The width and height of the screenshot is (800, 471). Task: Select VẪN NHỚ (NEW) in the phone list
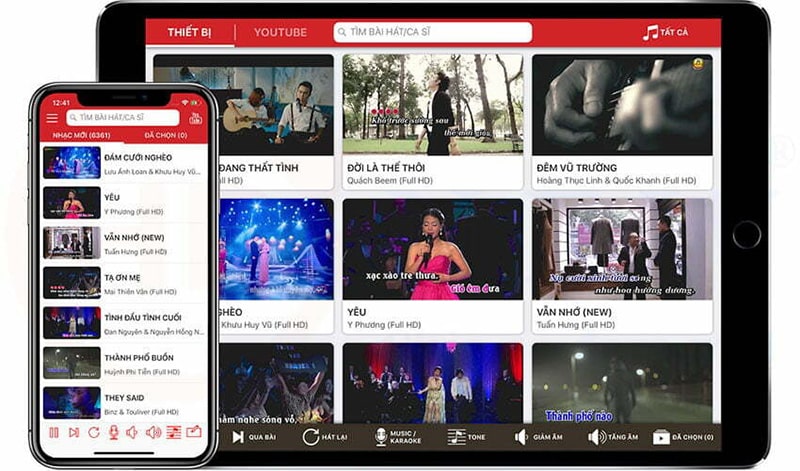tap(124, 243)
